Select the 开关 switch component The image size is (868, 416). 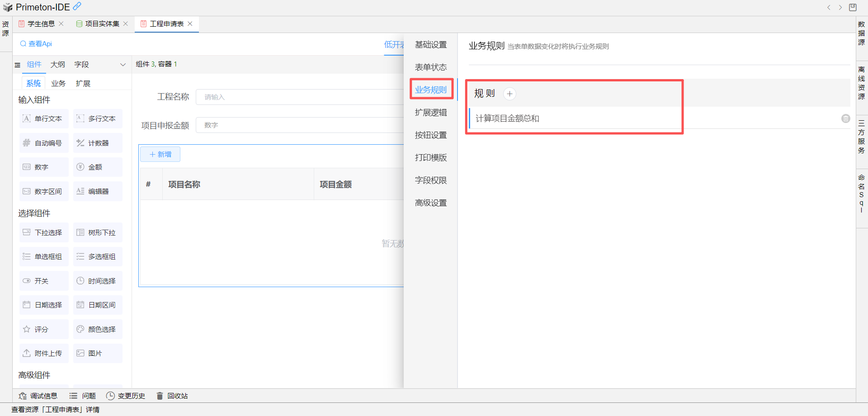(x=44, y=281)
